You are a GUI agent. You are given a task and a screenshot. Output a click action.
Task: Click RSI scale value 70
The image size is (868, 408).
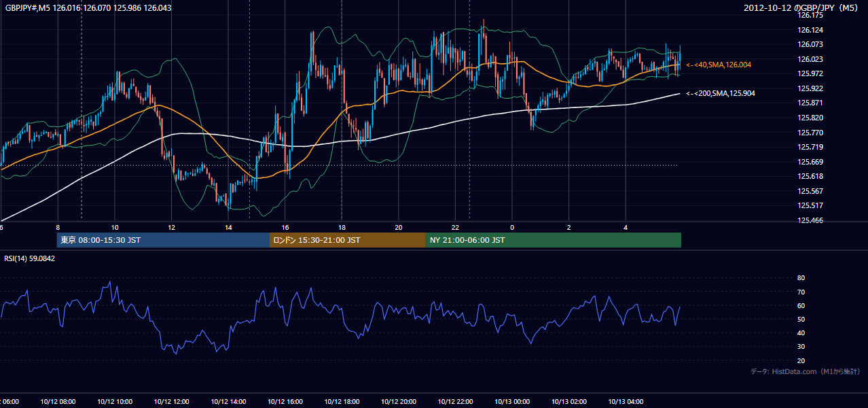[801, 292]
